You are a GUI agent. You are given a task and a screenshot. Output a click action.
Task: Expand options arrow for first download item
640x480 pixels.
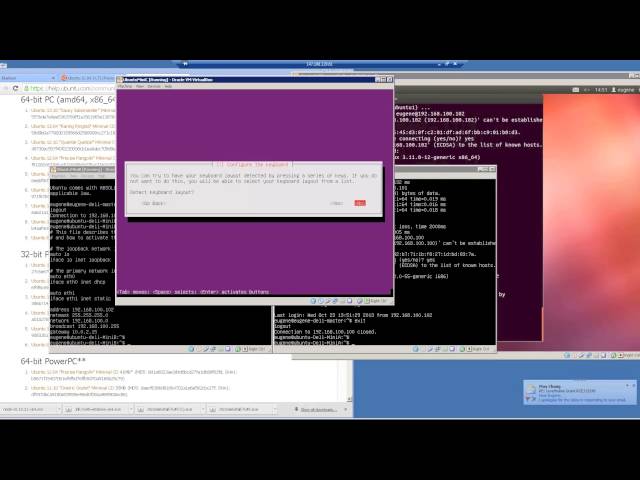(58, 409)
